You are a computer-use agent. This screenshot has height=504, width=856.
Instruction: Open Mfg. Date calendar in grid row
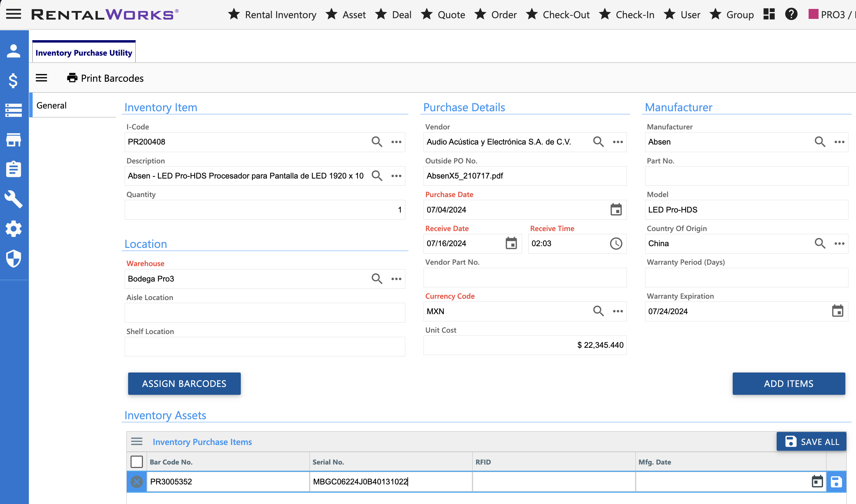point(817,481)
